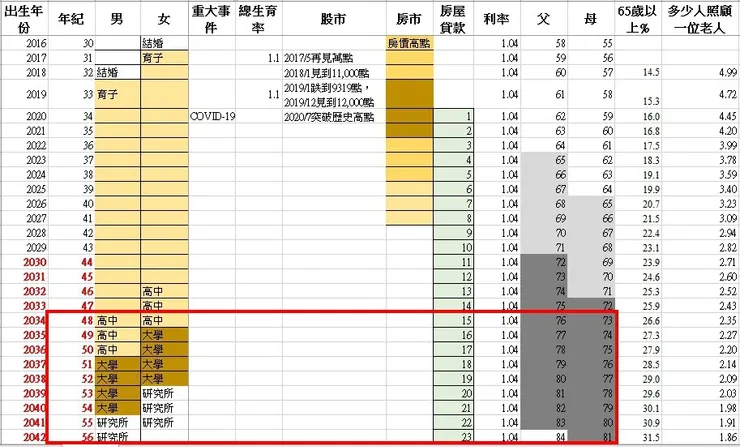
Task: Click the 股市 column header
Action: point(334,19)
